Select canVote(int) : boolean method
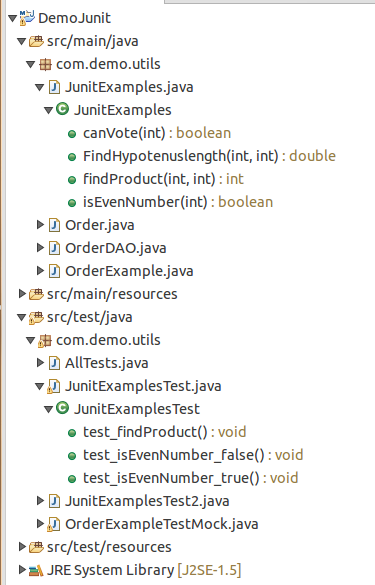This screenshot has height=585, width=375. [x=157, y=133]
